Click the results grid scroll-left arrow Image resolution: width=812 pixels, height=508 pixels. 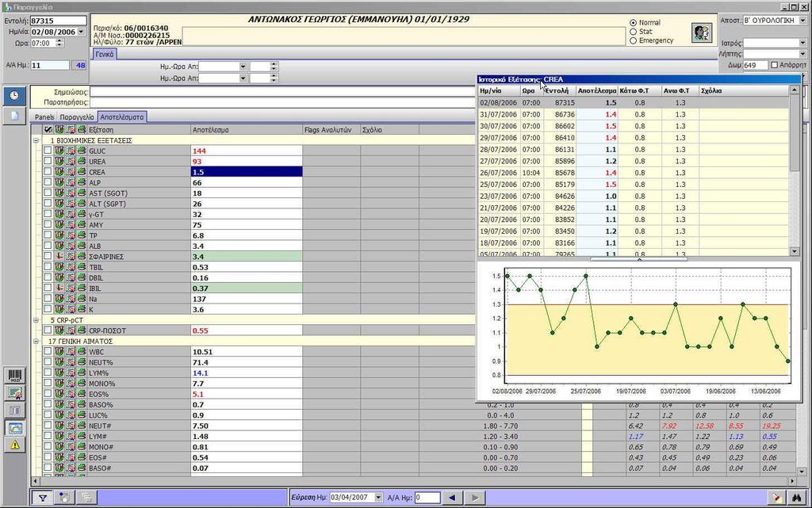click(x=35, y=481)
